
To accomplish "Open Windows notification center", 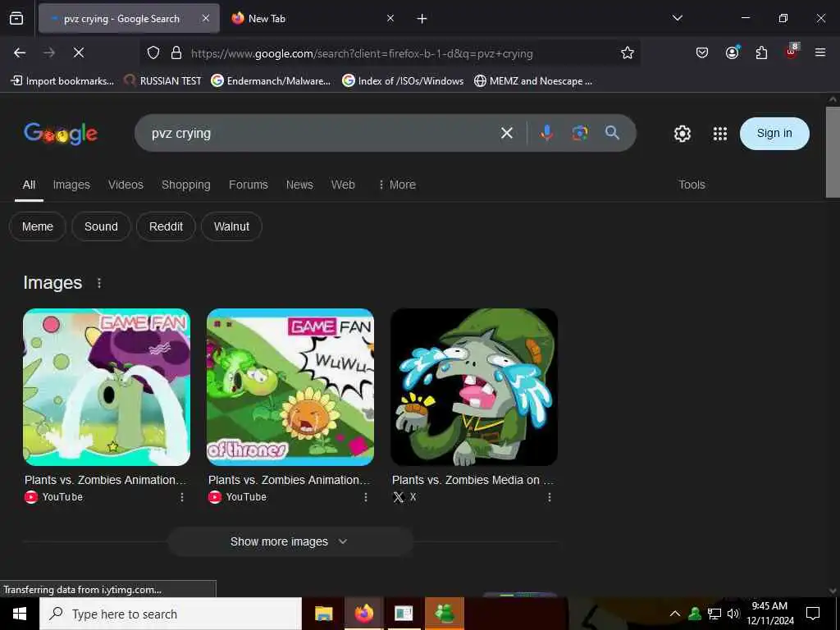I will pos(813,614).
